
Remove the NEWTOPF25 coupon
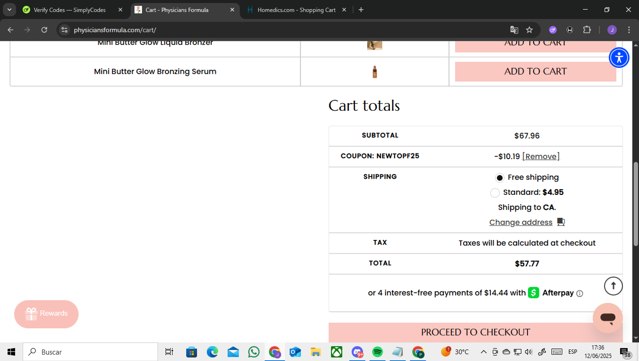click(x=541, y=156)
